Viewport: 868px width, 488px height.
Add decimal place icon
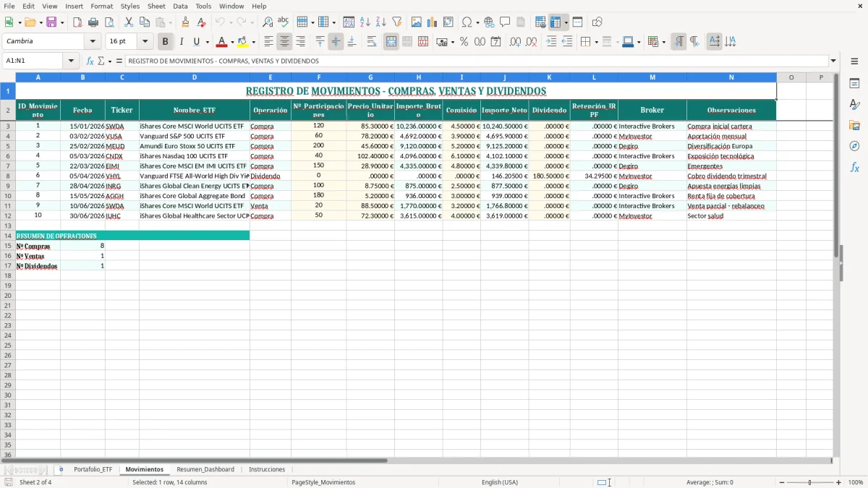pyautogui.click(x=515, y=42)
